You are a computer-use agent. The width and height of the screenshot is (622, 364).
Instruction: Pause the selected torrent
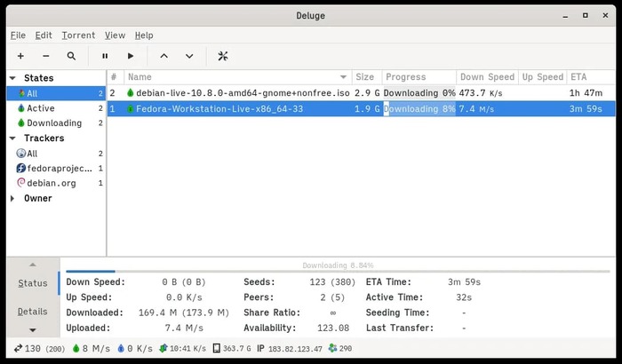(x=105, y=56)
